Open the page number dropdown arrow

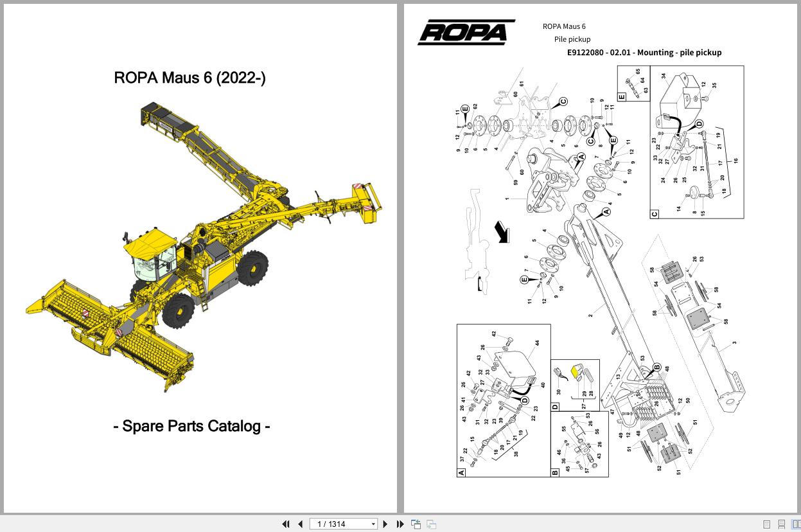[x=373, y=524]
